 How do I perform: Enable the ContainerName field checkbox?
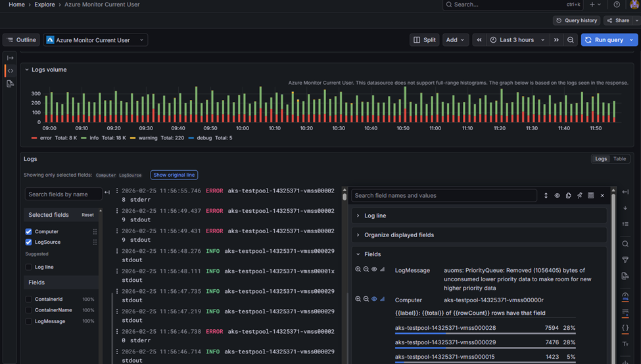click(28, 310)
